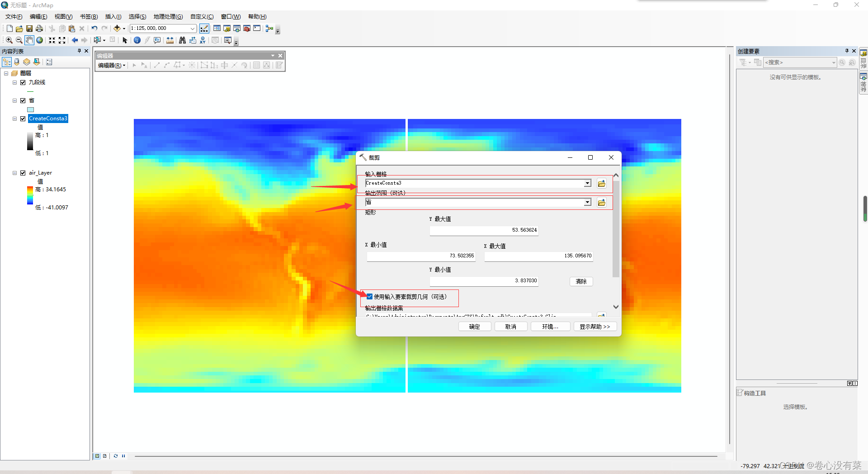This screenshot has width=868, height=474.
Task: Launch ModelBuilder window
Action: [269, 28]
